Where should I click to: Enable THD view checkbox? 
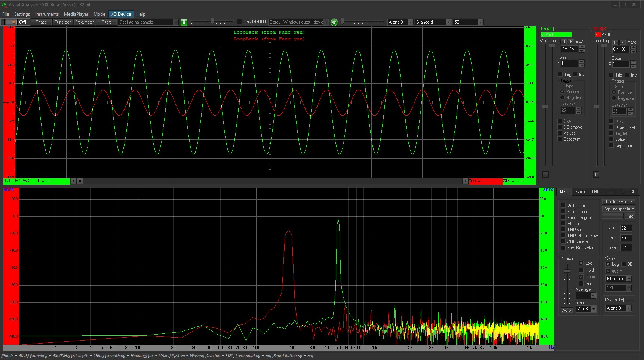tap(564, 230)
